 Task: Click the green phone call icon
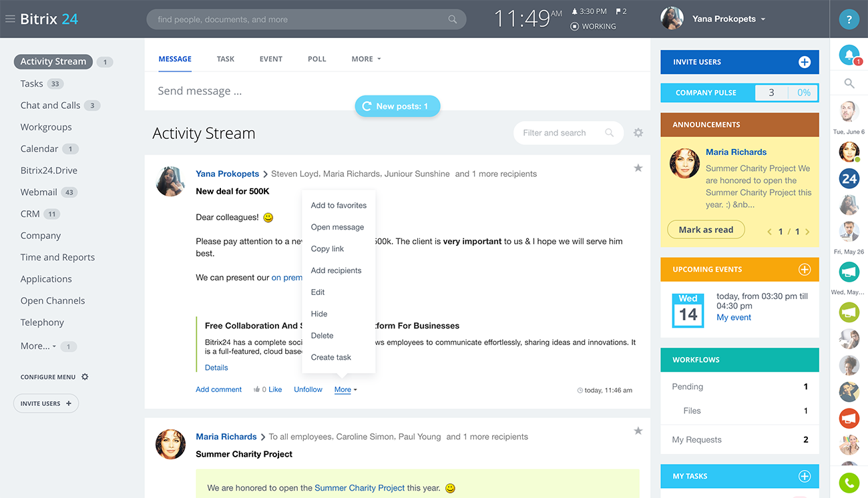[x=848, y=483]
